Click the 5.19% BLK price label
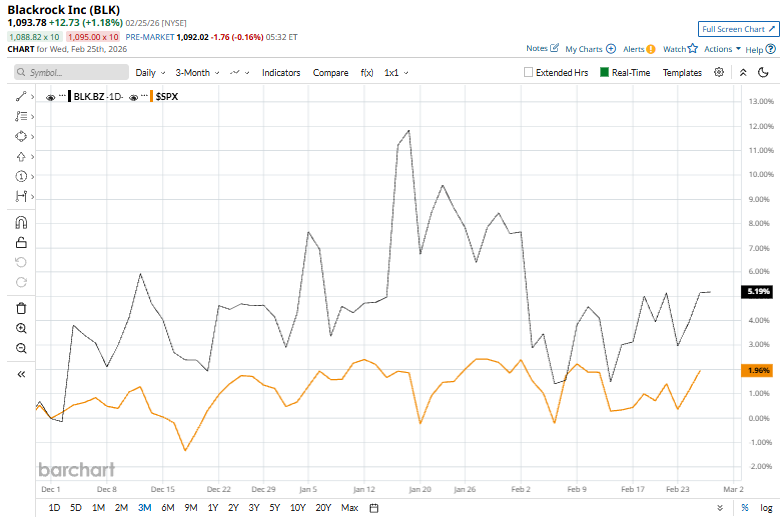 (757, 291)
